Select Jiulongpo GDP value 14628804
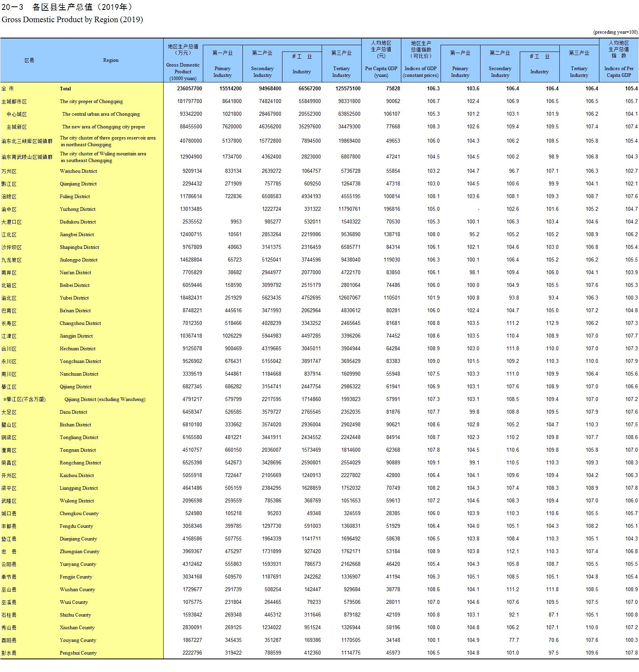Viewport: 639px width, 672px height. [x=191, y=260]
